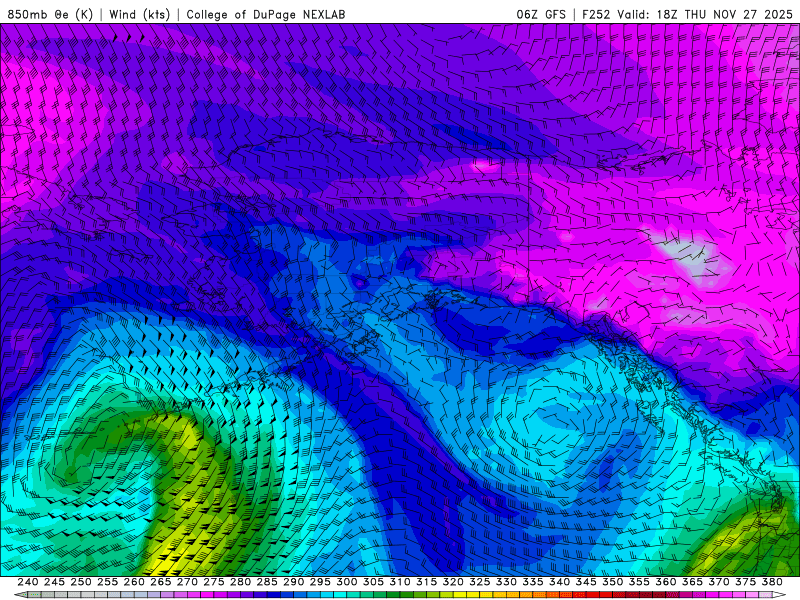This screenshot has width=800, height=600.
Task: Click the 300 colorbar value label
Action: (x=346, y=582)
